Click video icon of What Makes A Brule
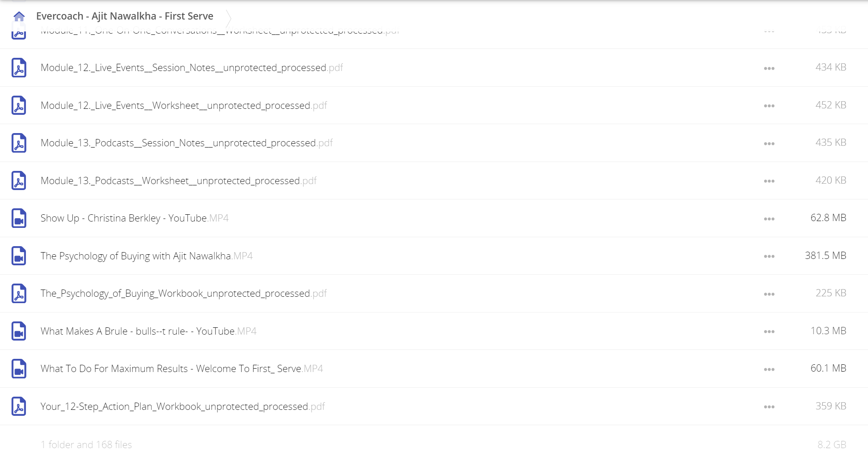The width and height of the screenshot is (868, 463). (x=19, y=331)
